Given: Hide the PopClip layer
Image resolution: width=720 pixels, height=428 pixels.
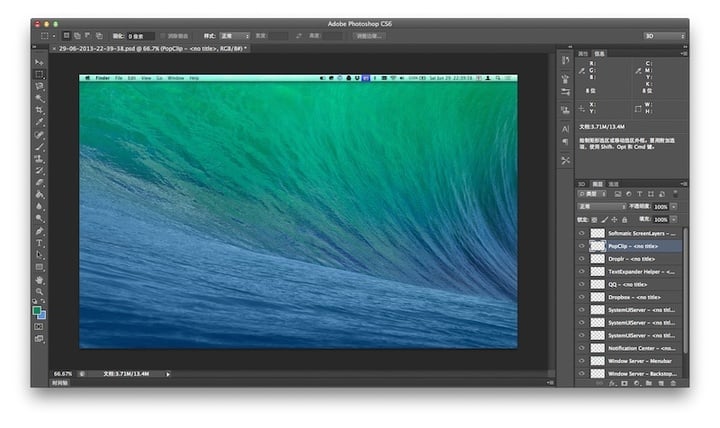Looking at the screenshot, I should click(x=582, y=245).
